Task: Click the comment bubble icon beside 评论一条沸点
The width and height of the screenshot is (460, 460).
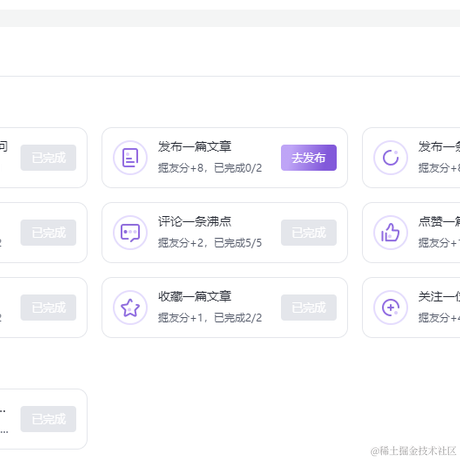Action: point(130,233)
